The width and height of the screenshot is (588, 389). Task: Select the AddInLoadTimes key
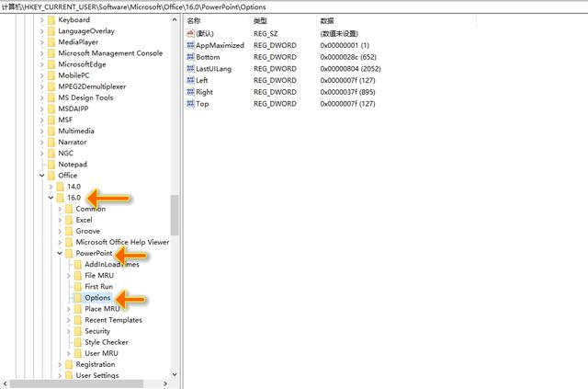112,264
